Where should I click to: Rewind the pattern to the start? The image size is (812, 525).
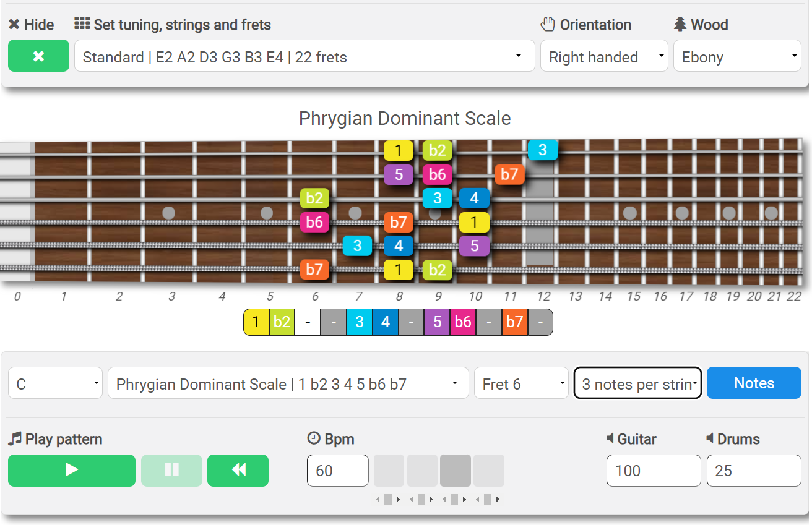[238, 470]
